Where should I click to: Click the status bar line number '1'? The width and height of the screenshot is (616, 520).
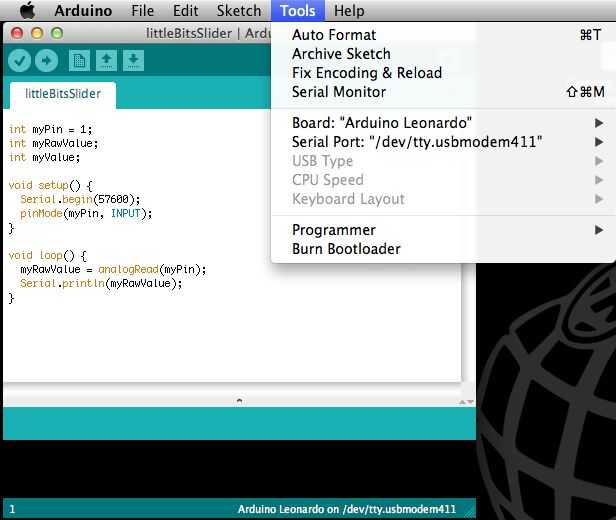[12, 509]
